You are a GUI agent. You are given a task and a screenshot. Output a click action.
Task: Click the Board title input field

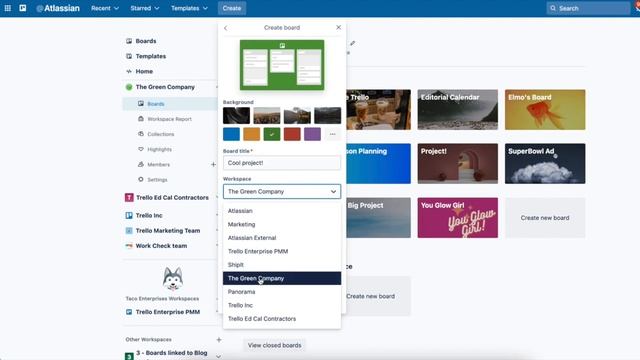point(282,163)
